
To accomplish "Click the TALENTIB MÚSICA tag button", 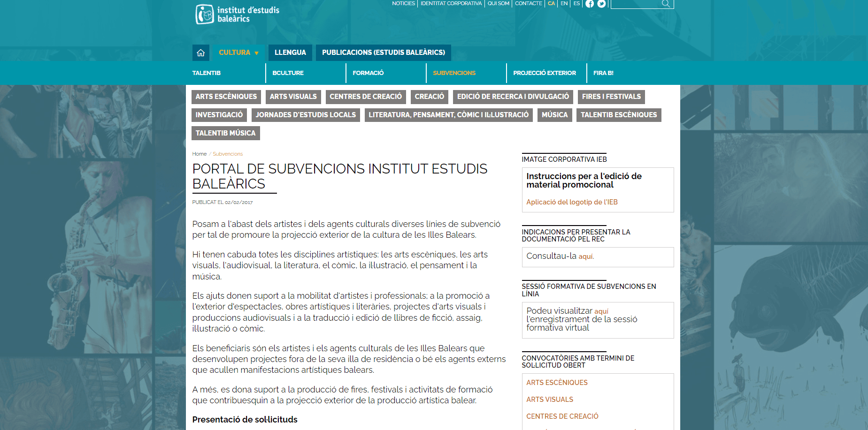I will click(x=226, y=133).
